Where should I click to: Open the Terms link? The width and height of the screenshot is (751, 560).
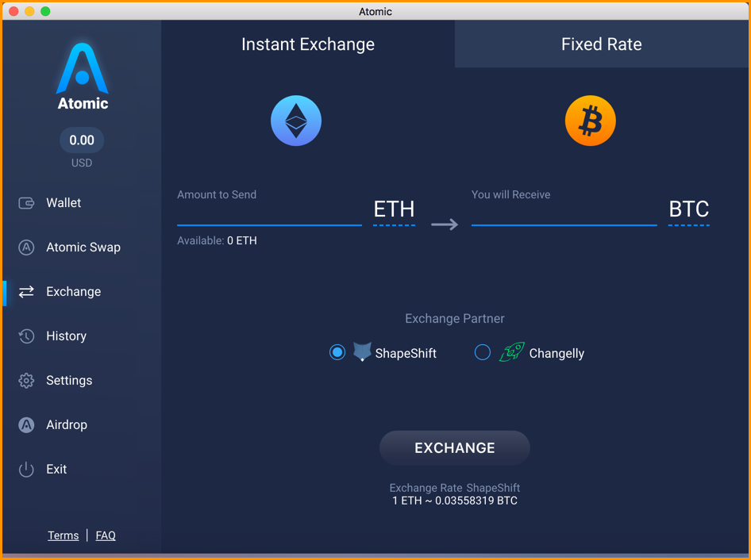point(64,535)
